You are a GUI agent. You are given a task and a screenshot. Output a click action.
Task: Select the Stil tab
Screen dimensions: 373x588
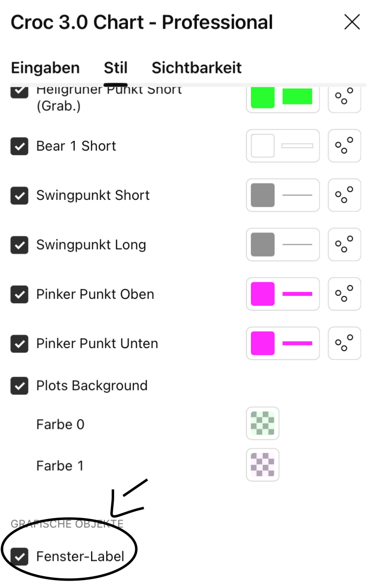tap(116, 67)
